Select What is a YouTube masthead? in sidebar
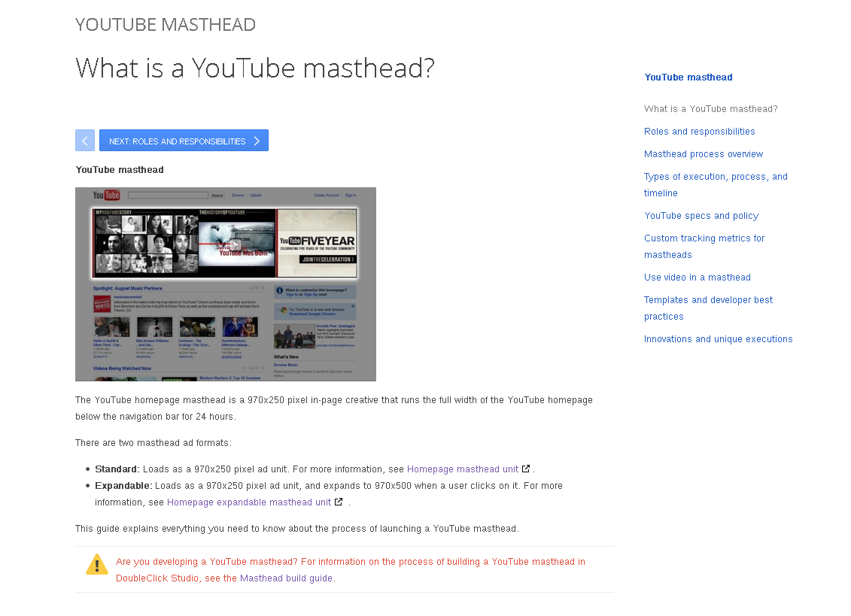 tap(710, 109)
